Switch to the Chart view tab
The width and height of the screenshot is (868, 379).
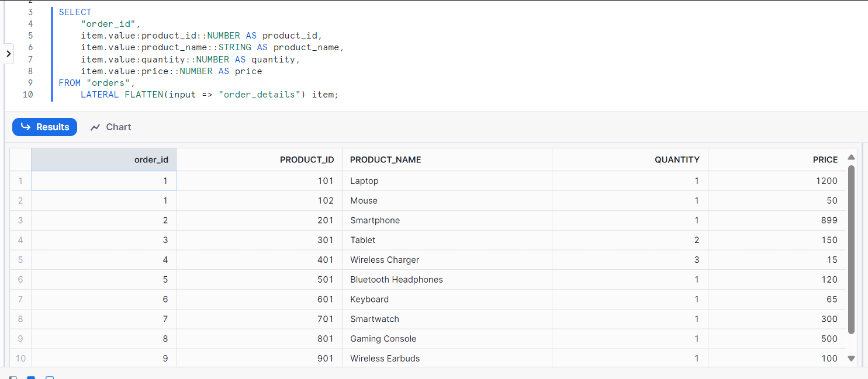coord(111,127)
